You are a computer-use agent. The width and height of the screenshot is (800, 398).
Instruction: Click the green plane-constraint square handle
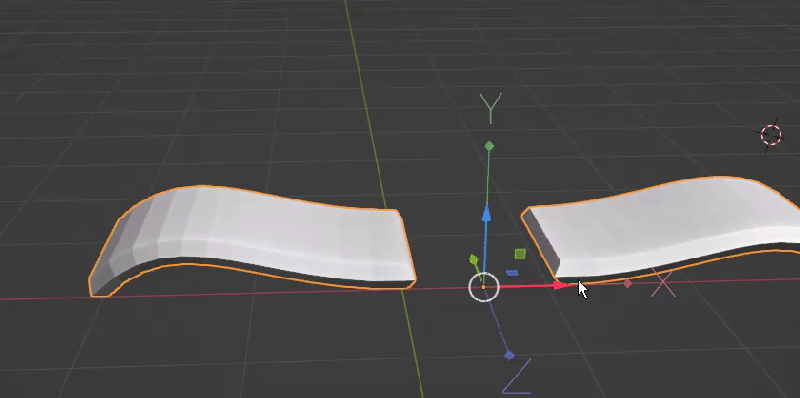pos(520,254)
